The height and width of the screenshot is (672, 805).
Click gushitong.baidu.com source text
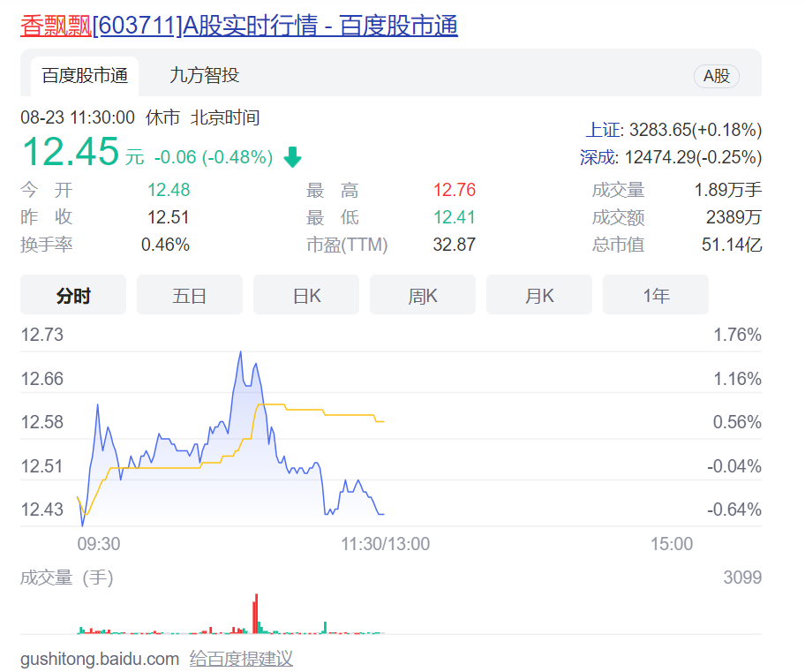coord(100,659)
